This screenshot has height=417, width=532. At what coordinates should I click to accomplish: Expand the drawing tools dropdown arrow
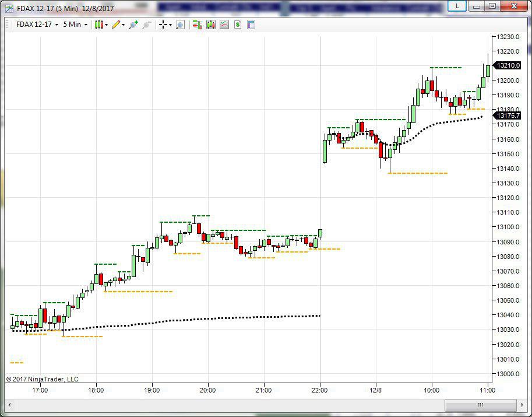(123, 25)
